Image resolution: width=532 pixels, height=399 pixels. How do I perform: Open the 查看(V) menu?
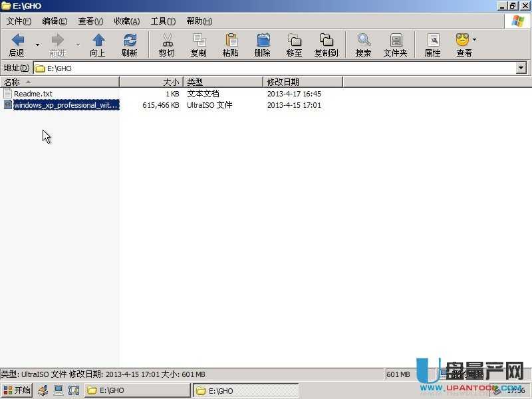point(90,21)
